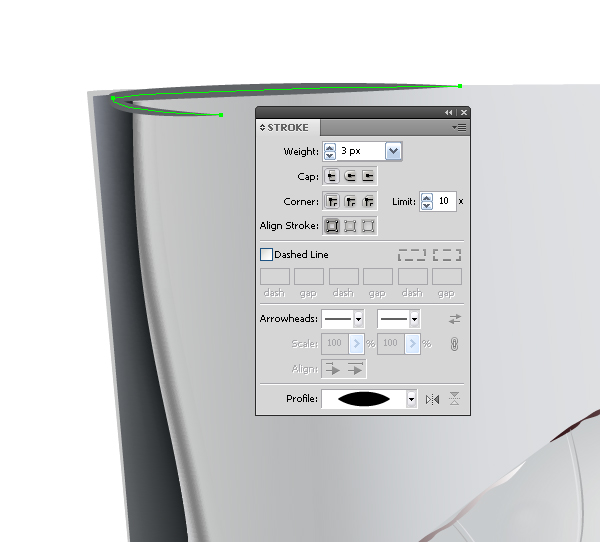This screenshot has height=542, width=600.
Task: Flip the profile along
Action: point(432,400)
